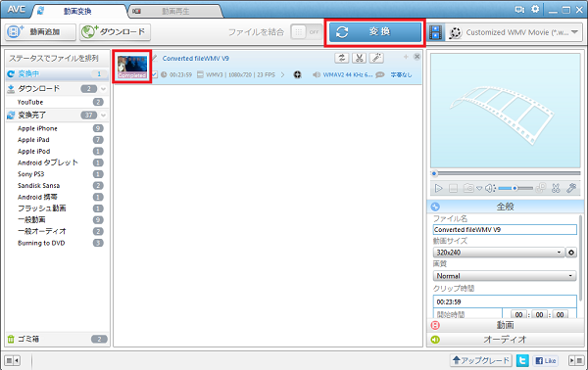
Task: Click the plus icon on file row
Action: pyautogui.click(x=406, y=57)
